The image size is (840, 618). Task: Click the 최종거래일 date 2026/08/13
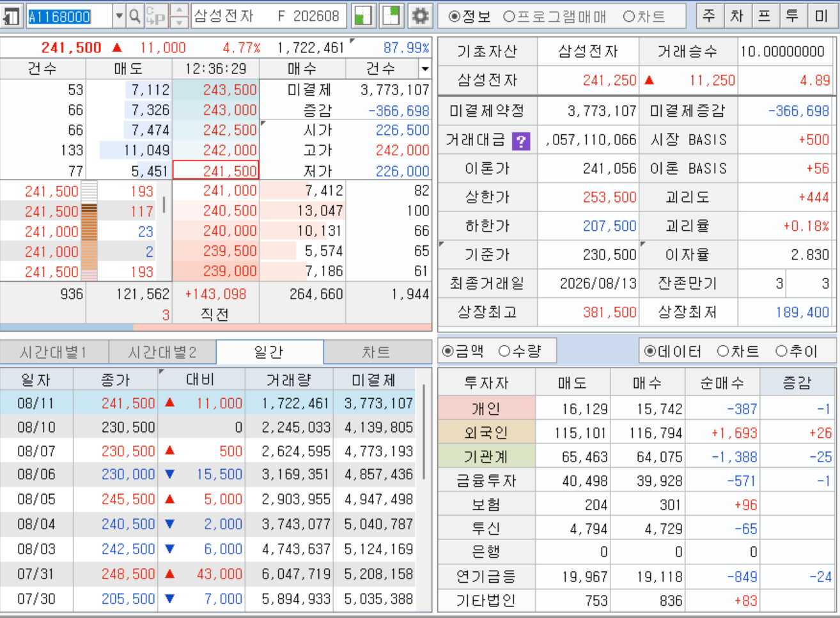pos(598,283)
